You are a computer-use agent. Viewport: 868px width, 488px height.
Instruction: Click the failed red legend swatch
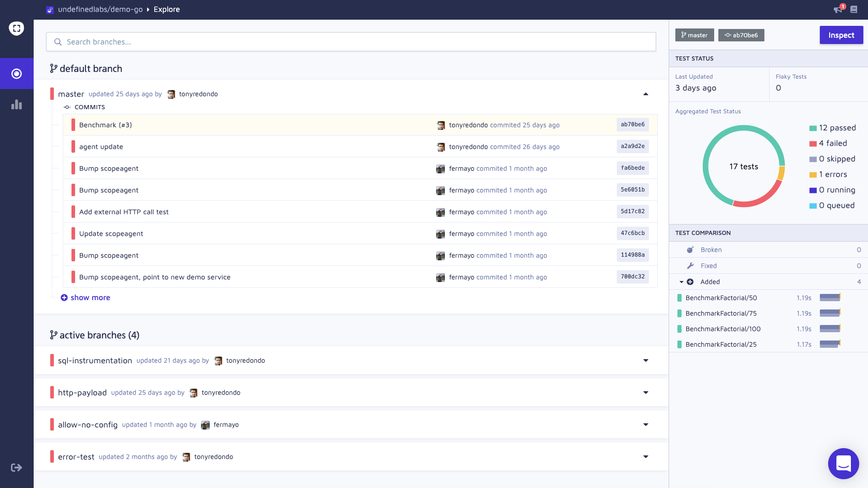[813, 144]
